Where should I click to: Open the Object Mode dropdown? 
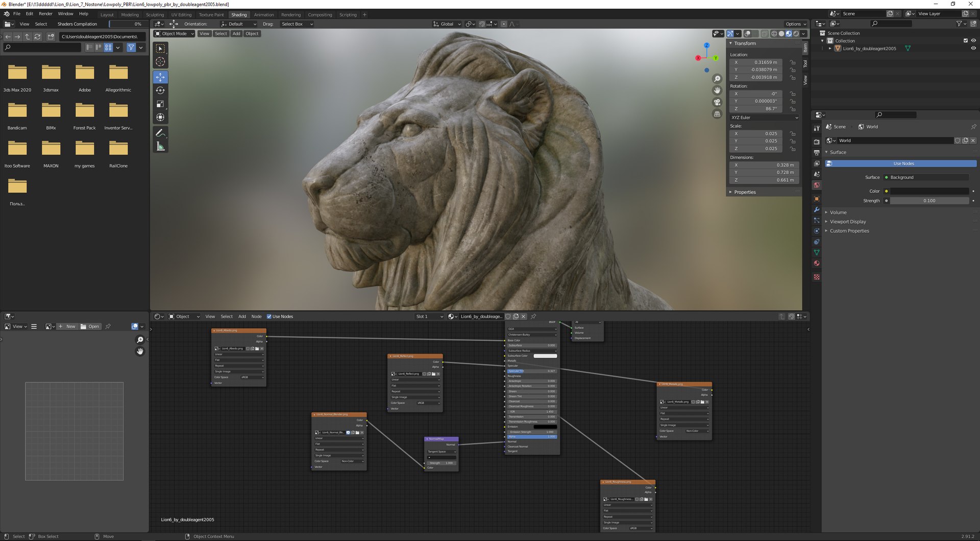tap(174, 34)
